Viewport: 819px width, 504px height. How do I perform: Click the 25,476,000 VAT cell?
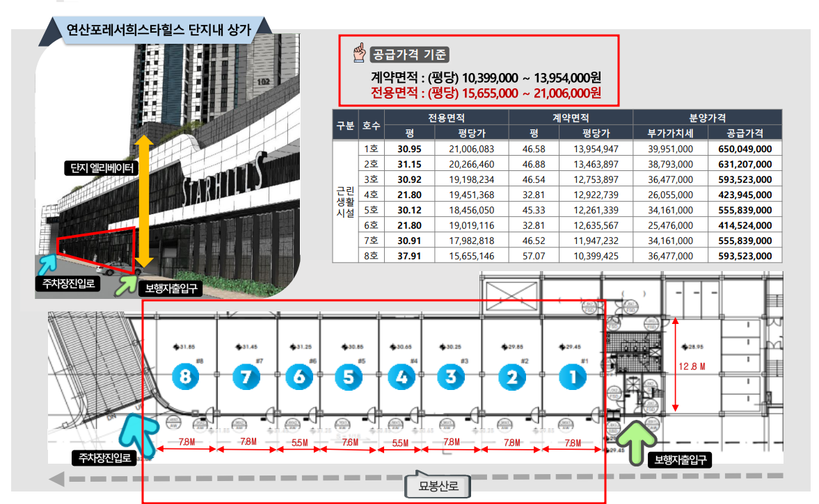(670, 225)
